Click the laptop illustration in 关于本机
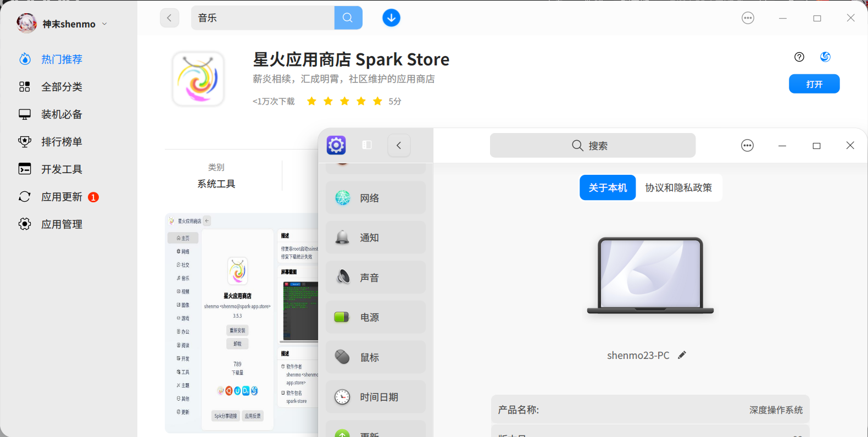Image resolution: width=868 pixels, height=437 pixels. (x=650, y=276)
